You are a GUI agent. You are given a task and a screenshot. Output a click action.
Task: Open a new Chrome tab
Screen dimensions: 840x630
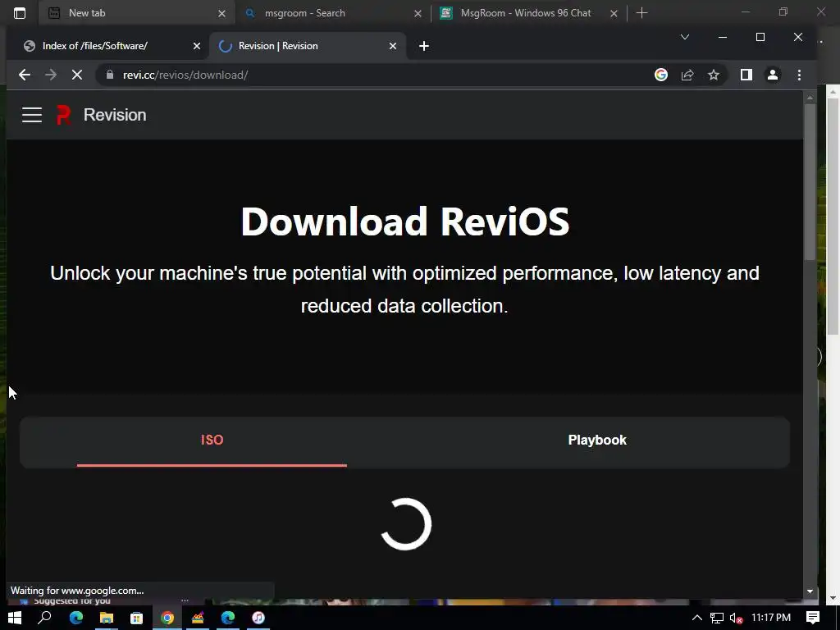424,46
